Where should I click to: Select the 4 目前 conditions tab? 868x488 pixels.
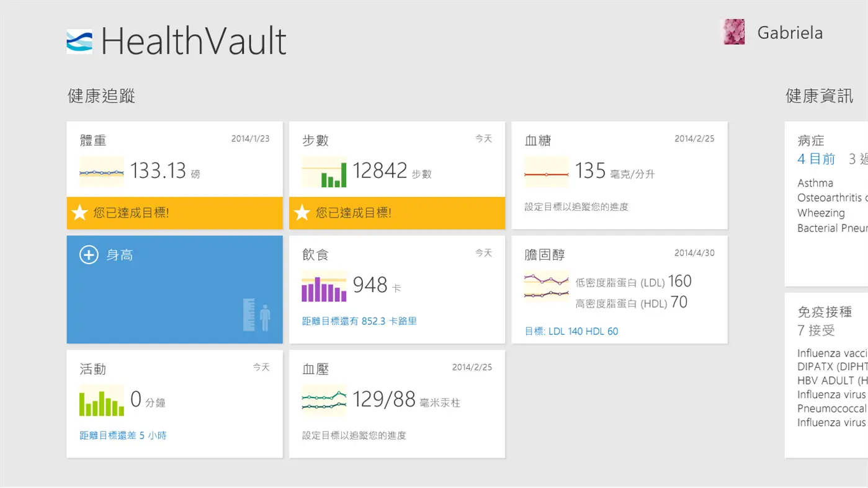click(x=817, y=159)
